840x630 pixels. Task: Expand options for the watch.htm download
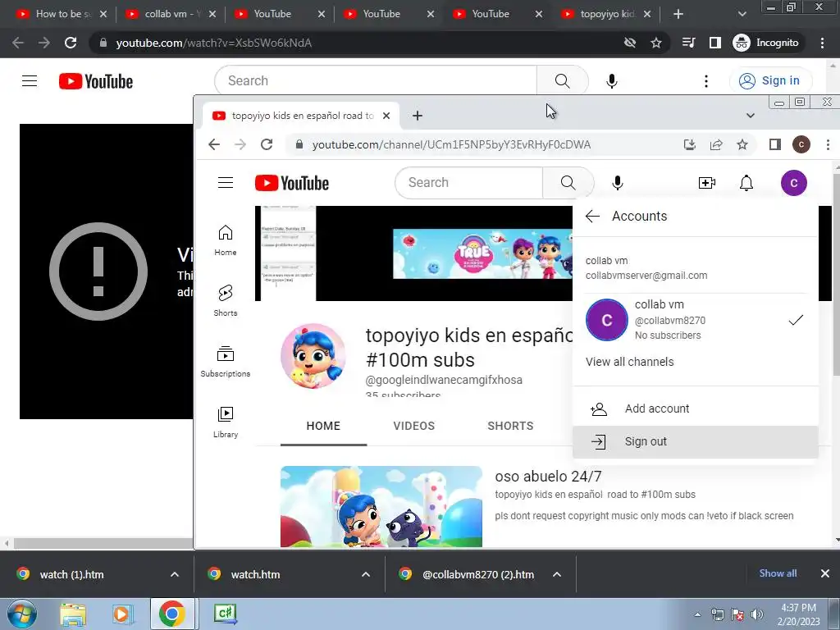coord(366,574)
